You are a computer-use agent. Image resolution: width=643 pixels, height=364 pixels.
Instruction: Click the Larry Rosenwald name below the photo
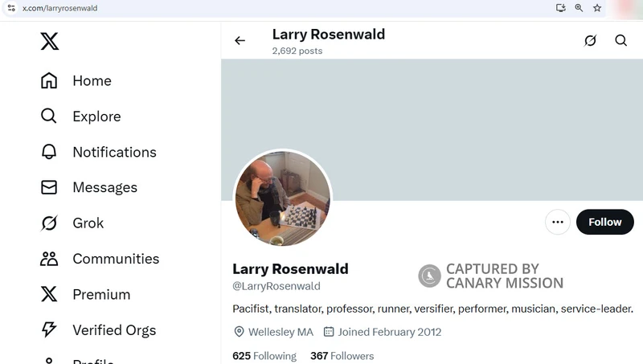[x=290, y=269]
